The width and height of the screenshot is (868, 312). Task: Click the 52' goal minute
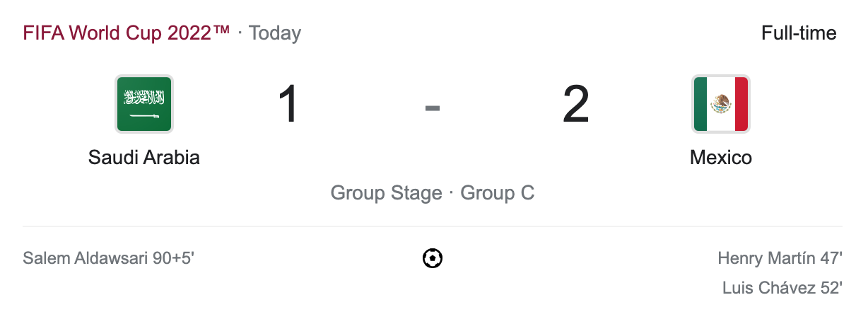[830, 288]
